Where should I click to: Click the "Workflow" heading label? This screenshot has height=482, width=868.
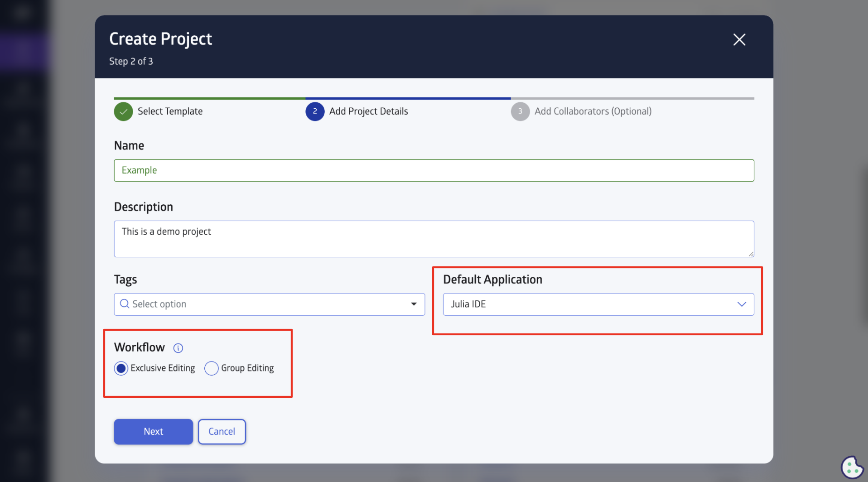[140, 347]
